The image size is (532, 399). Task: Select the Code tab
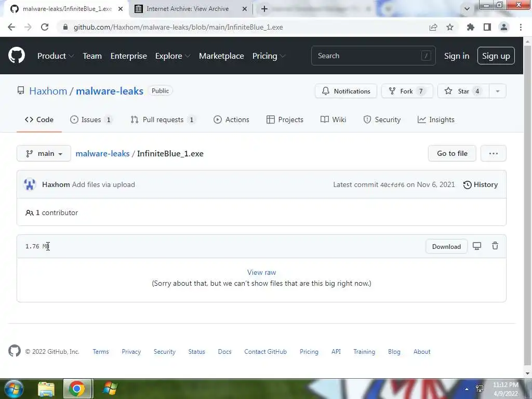tap(39, 119)
